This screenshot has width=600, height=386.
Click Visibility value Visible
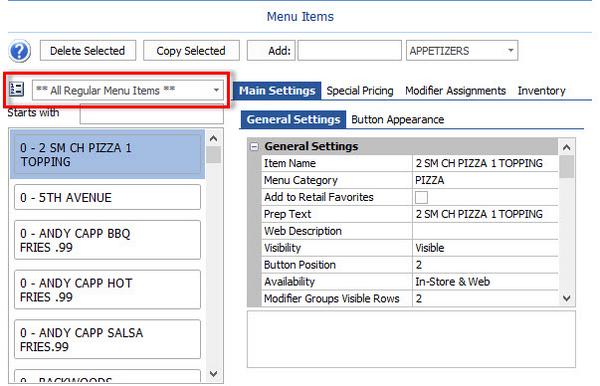coord(485,248)
